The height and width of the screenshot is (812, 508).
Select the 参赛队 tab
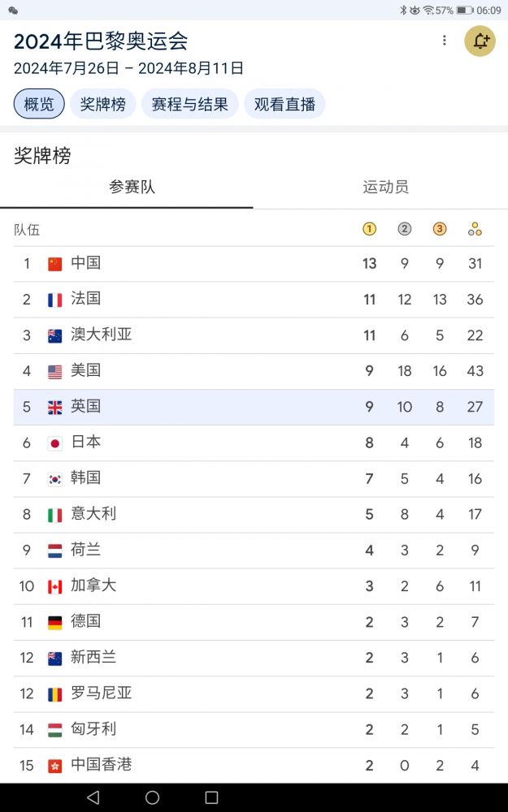click(132, 188)
